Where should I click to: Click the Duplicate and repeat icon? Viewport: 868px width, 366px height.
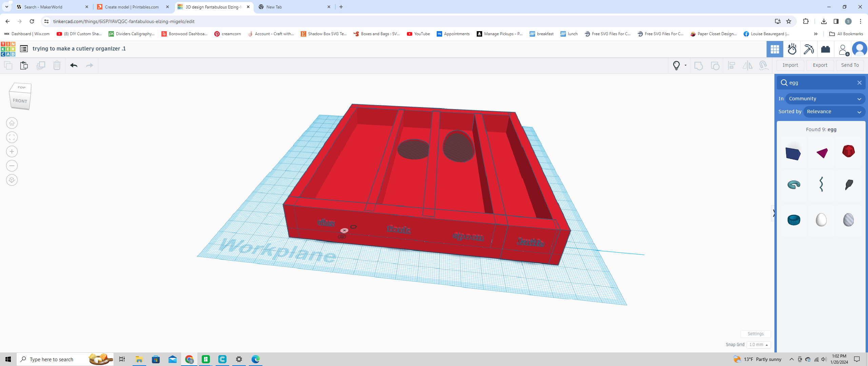coord(41,65)
